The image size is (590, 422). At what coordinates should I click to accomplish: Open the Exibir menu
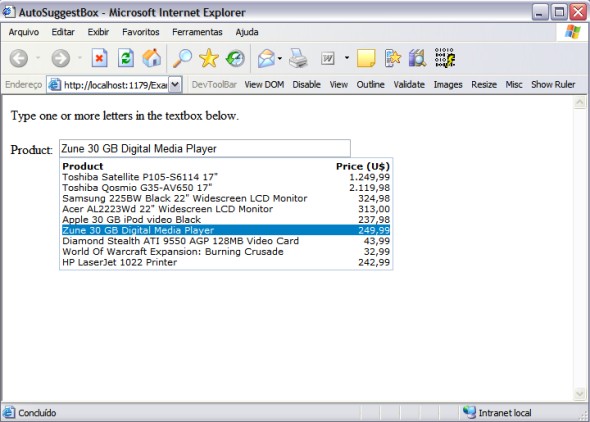click(98, 32)
